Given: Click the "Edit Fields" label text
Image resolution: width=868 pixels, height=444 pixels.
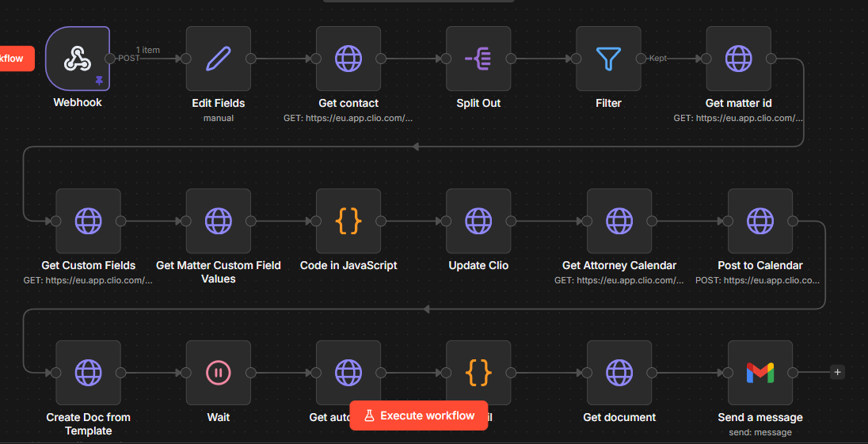Looking at the screenshot, I should [218, 103].
